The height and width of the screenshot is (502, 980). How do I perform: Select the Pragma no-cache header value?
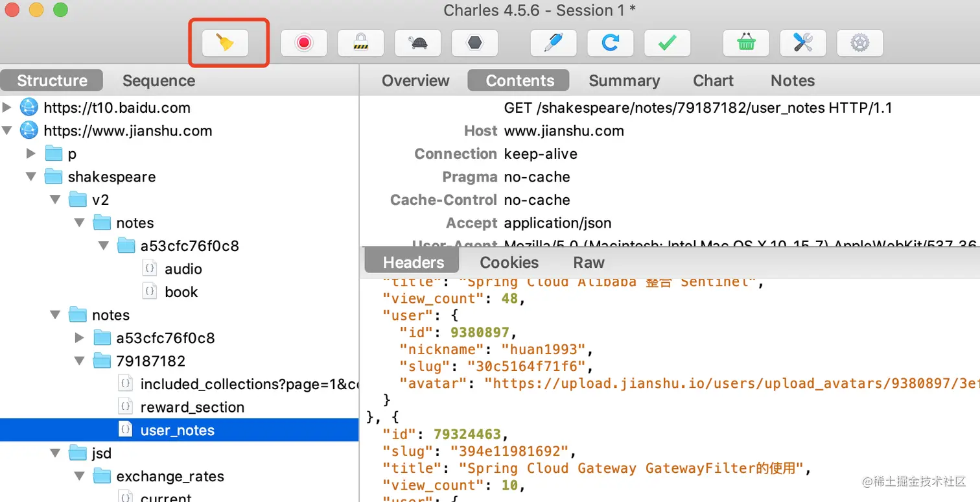click(537, 176)
